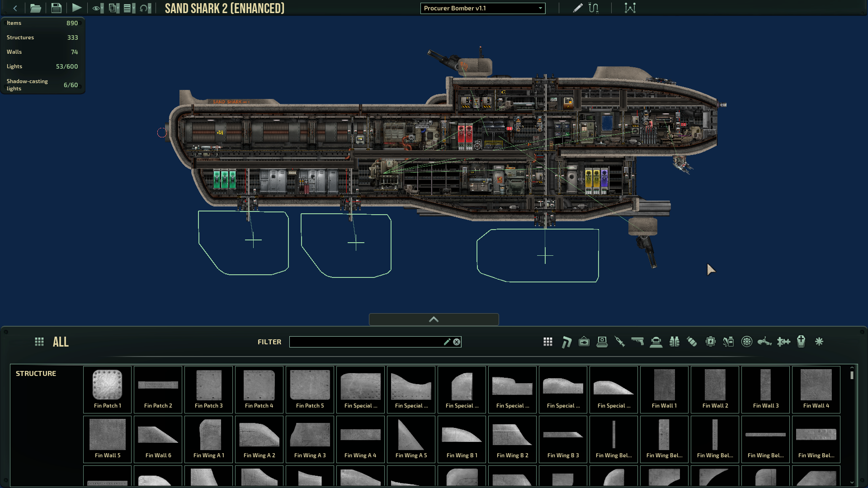Click the Structures count 333 row
Image resolution: width=868 pixels, height=488 pixels.
coord(42,38)
